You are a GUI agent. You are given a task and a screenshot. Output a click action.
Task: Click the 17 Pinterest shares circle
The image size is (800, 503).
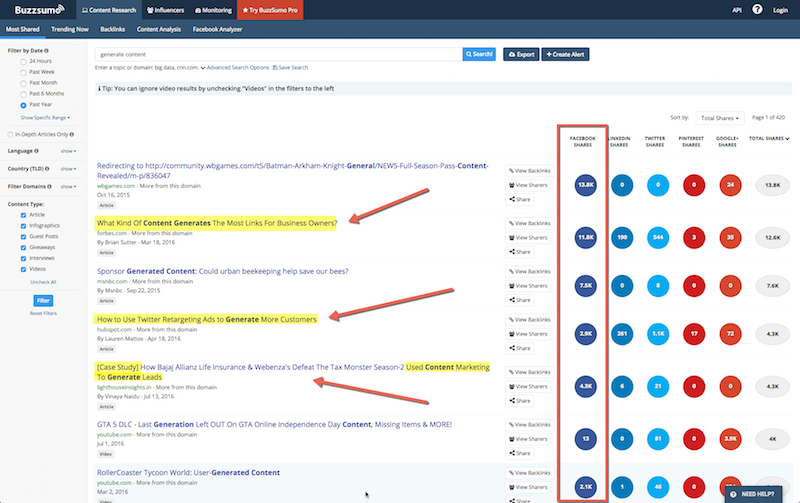tap(694, 334)
